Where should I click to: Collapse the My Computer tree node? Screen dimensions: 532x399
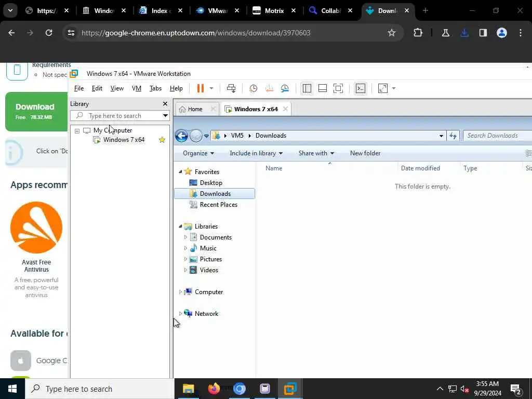(x=77, y=130)
